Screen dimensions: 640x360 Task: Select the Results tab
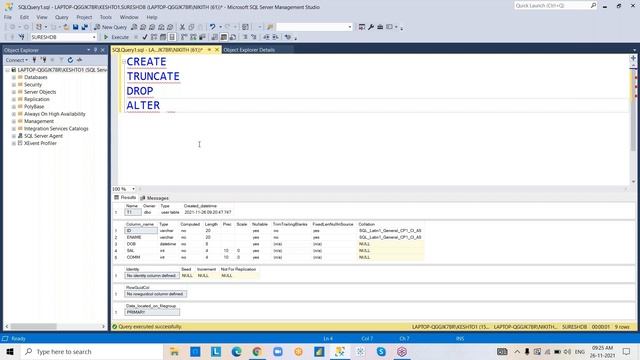125,198
